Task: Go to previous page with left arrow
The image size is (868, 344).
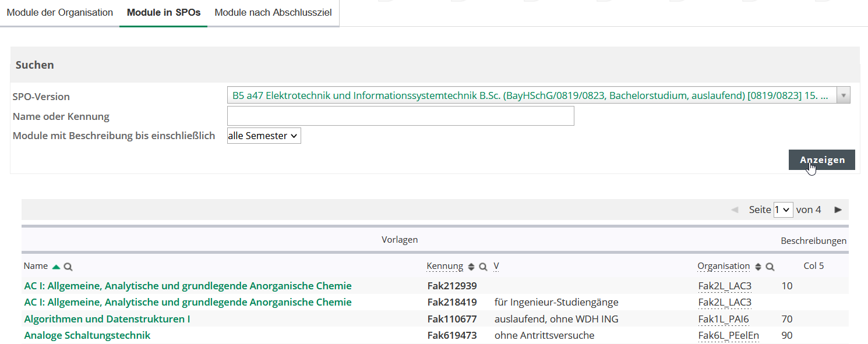Action: 735,210
